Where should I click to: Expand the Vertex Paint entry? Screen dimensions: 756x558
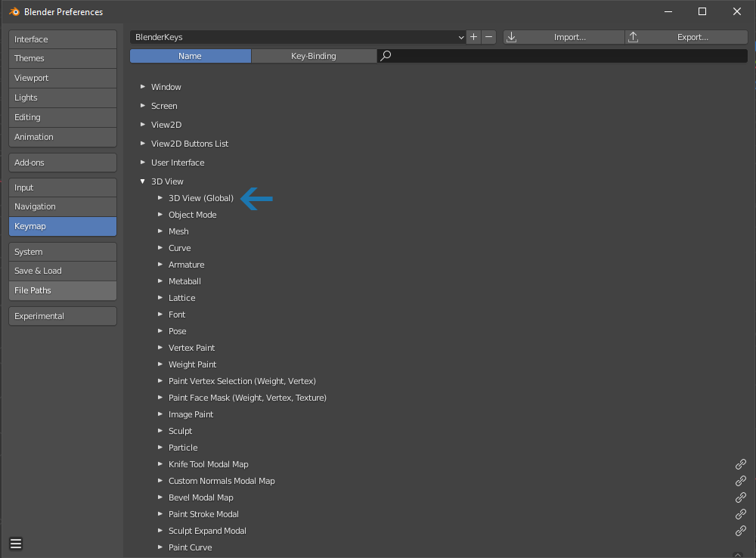160,348
